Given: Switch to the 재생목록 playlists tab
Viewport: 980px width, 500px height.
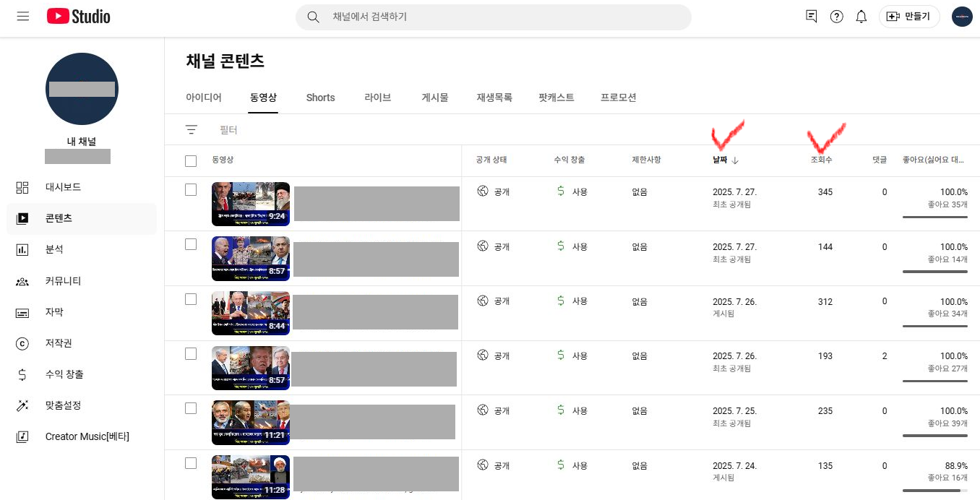Looking at the screenshot, I should coord(494,98).
